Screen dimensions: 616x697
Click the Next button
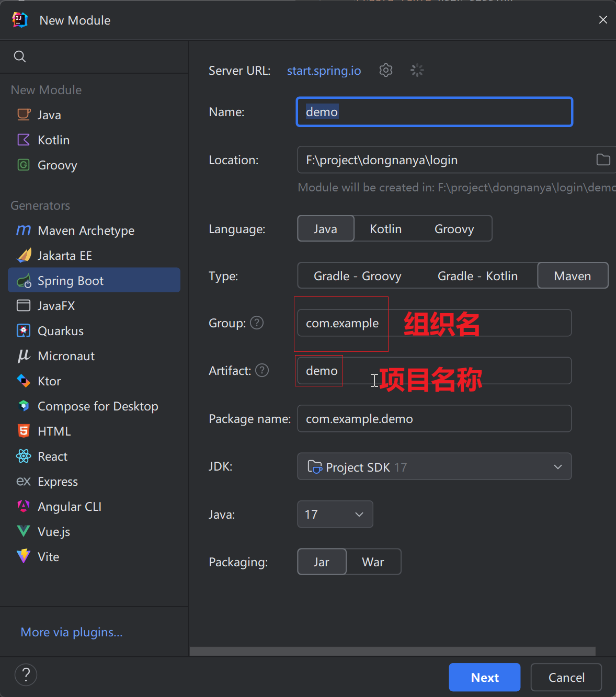tap(485, 677)
